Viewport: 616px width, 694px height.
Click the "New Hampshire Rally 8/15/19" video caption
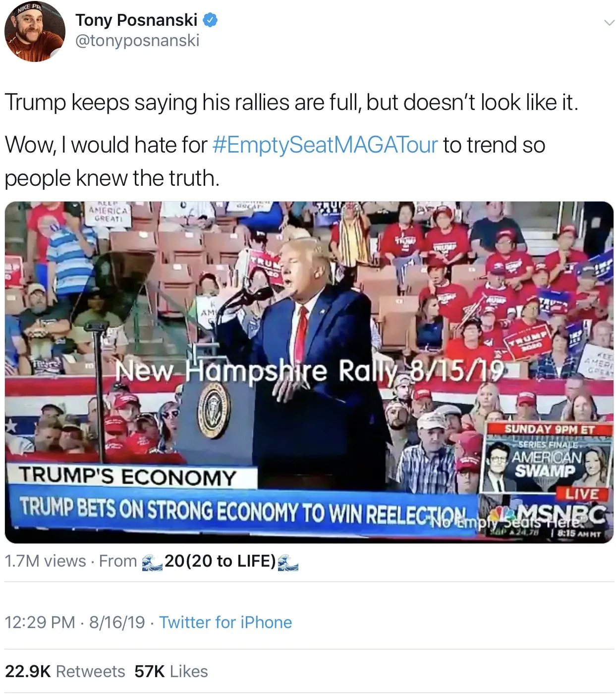click(x=309, y=371)
